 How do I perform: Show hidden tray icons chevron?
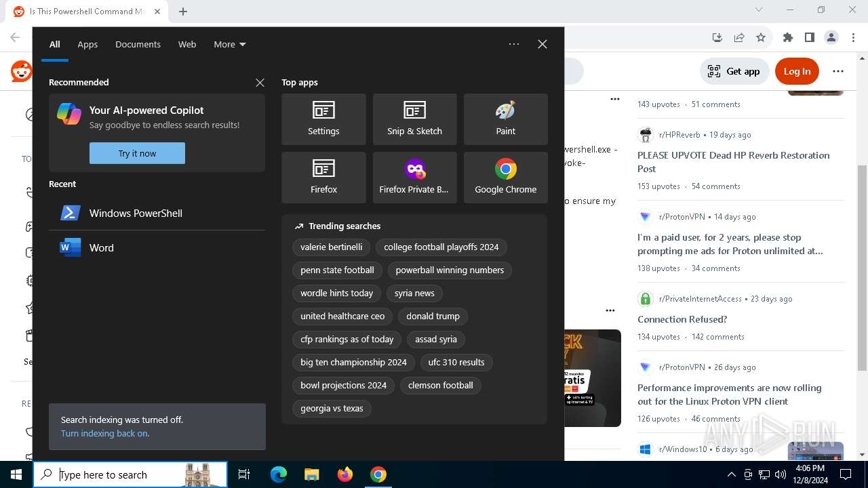coord(731,474)
